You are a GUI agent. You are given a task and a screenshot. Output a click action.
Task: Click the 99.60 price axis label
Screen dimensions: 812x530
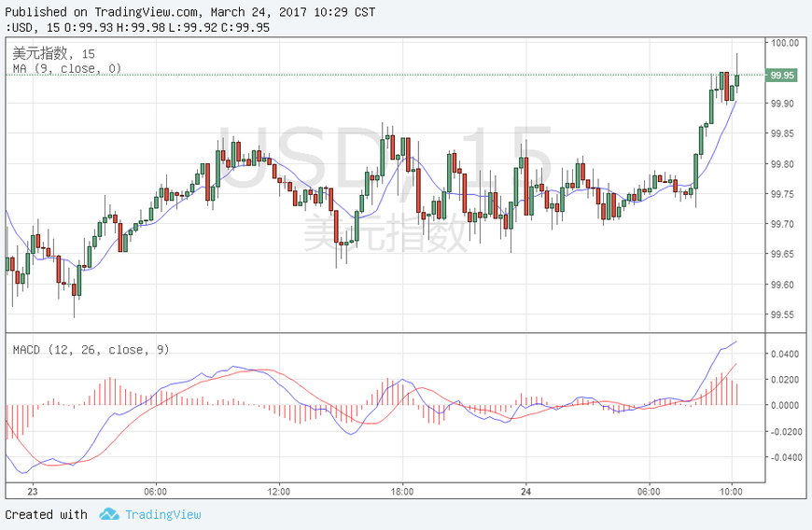pyautogui.click(x=782, y=285)
